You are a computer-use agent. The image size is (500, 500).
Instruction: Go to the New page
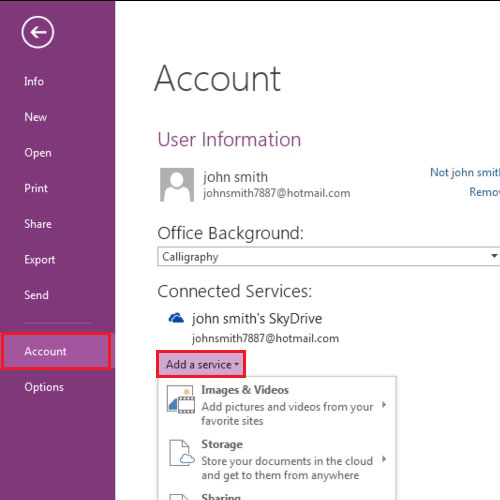click(x=35, y=117)
